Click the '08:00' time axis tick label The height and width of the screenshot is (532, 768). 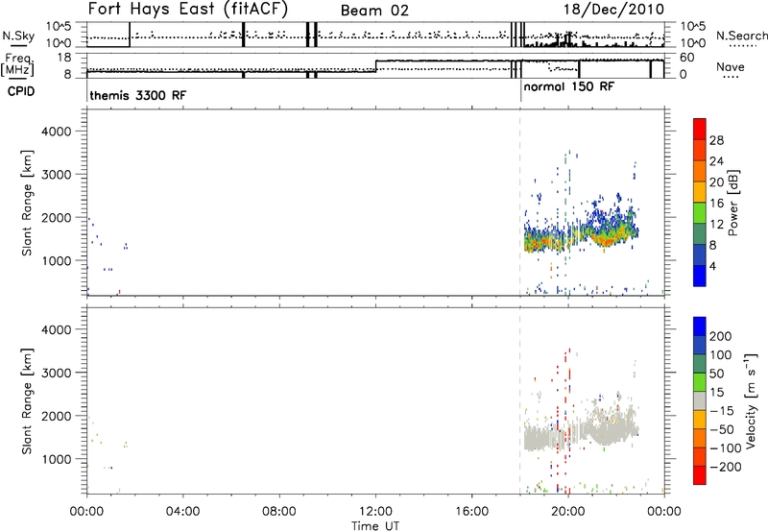point(279,512)
